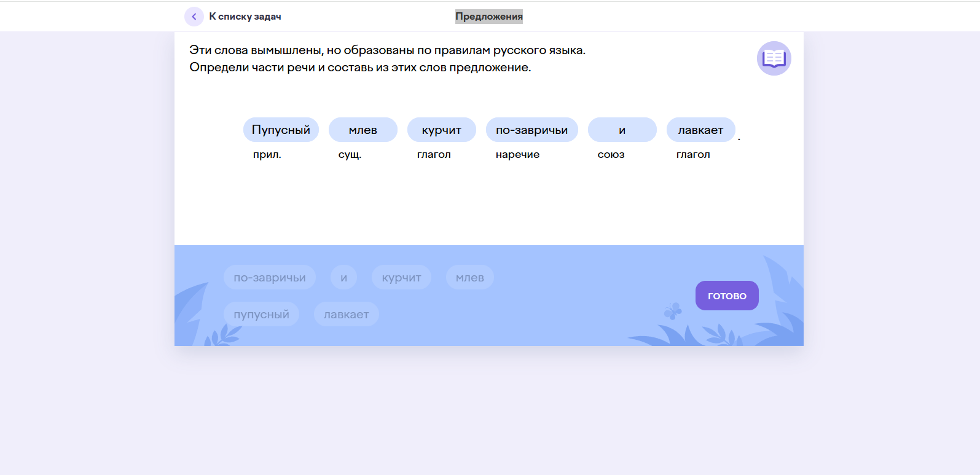Select the placed word 'лавкает'
980x475 pixels.
click(700, 130)
